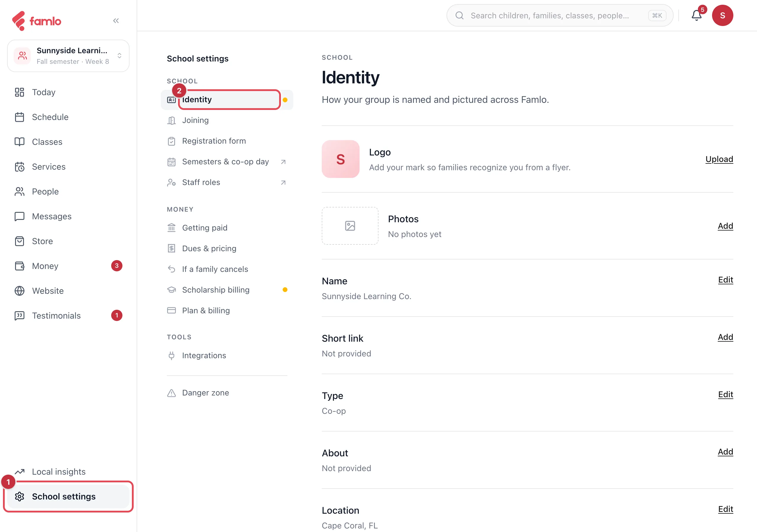This screenshot has width=757, height=532.
Task: Navigate to Services
Action: point(68,167)
